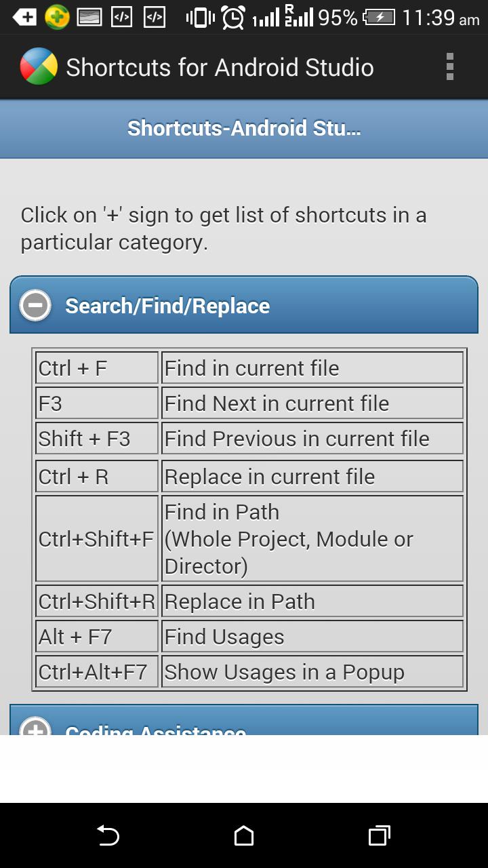488x868 pixels.
Task: Expand the Coding Assistance plus icon
Action: (x=35, y=727)
